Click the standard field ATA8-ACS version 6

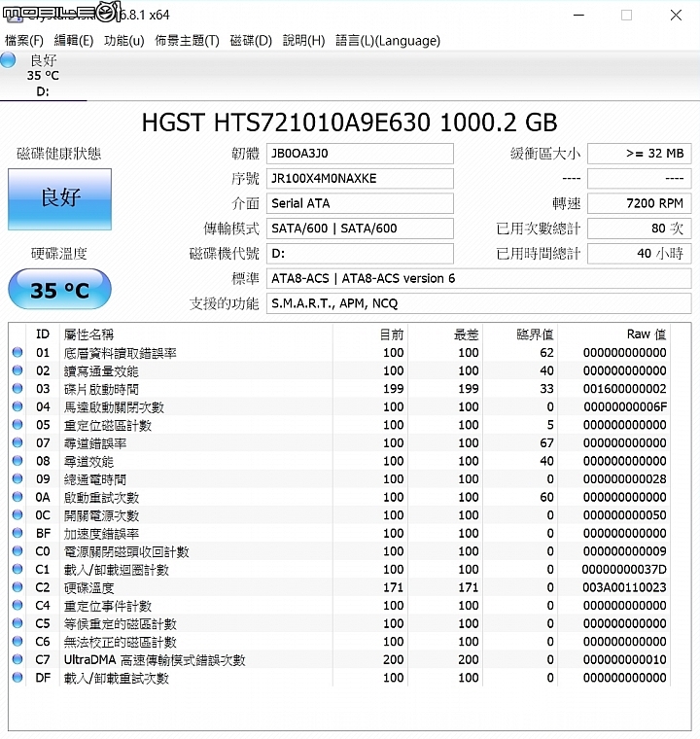pyautogui.click(x=479, y=278)
